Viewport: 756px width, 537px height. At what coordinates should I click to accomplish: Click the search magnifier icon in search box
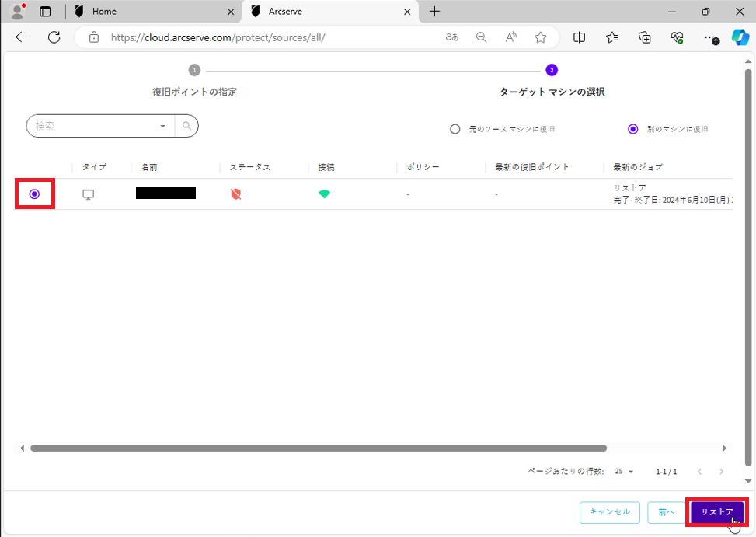pyautogui.click(x=187, y=126)
